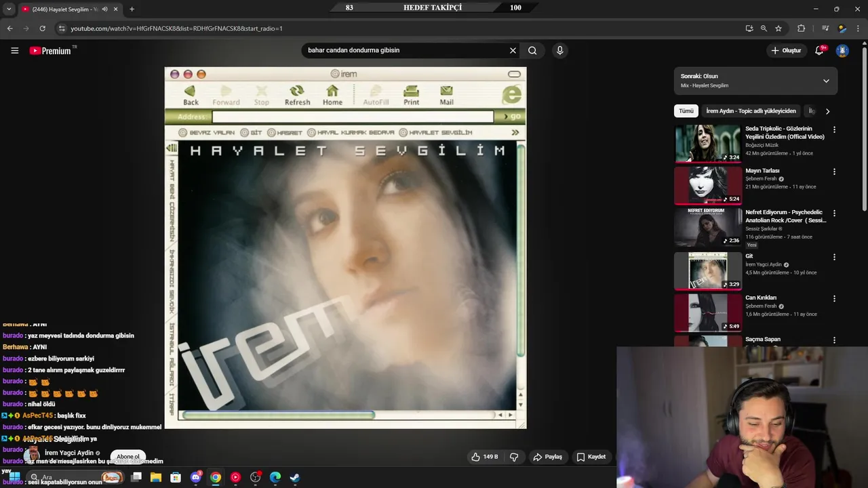This screenshot has height=488, width=868.
Task: Open options for Saçma Sapan video
Action: click(834, 340)
